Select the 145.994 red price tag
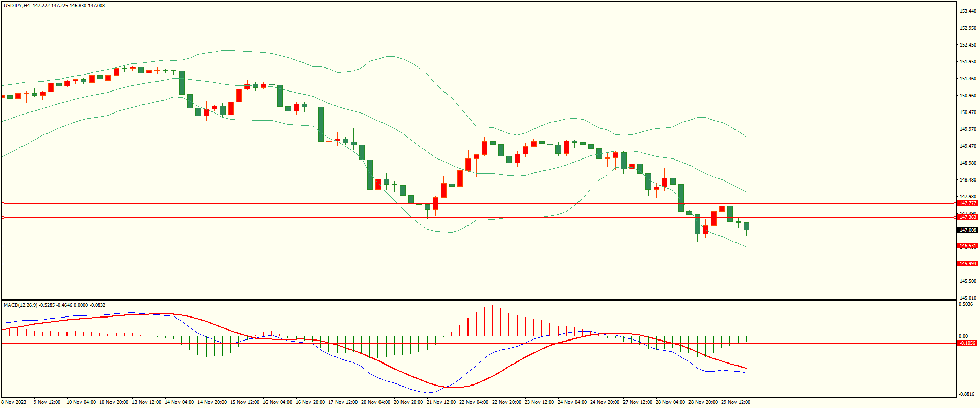Screen dimensions: 980x408 967,264
